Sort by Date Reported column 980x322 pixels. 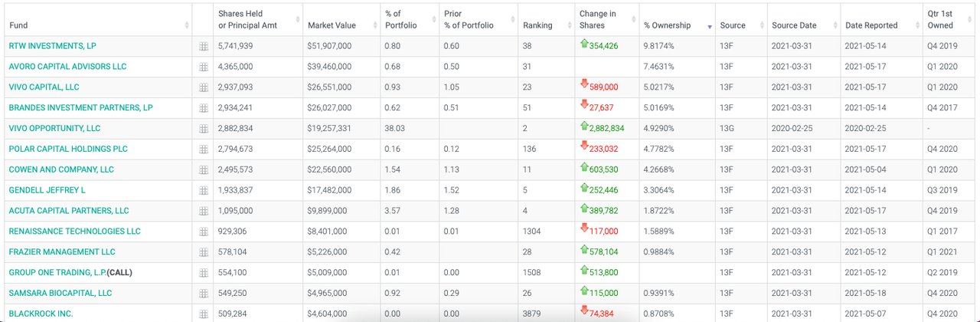click(881, 20)
